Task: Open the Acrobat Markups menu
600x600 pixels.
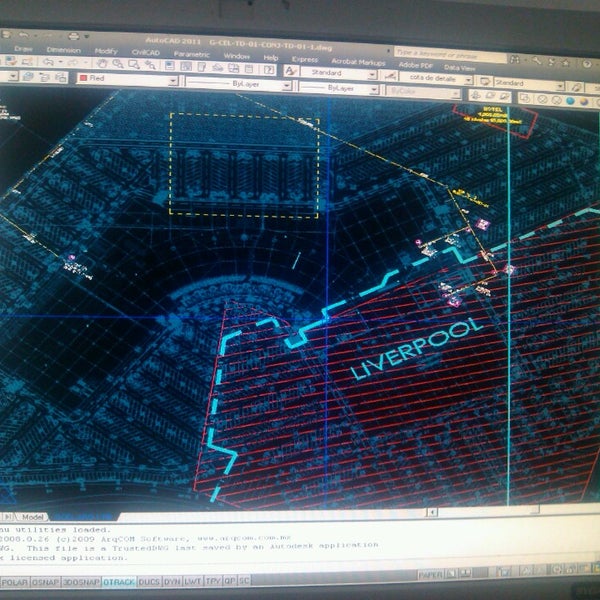Action: (x=358, y=62)
